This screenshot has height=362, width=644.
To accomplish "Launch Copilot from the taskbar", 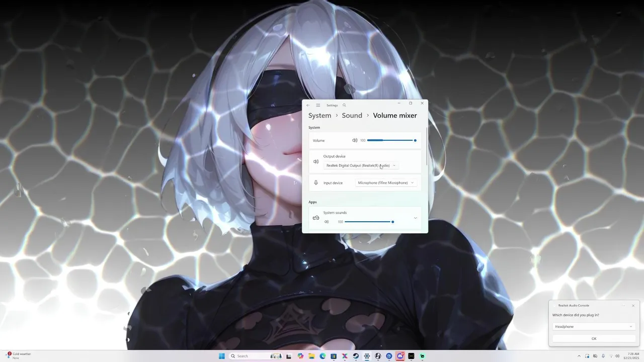I will click(x=300, y=356).
